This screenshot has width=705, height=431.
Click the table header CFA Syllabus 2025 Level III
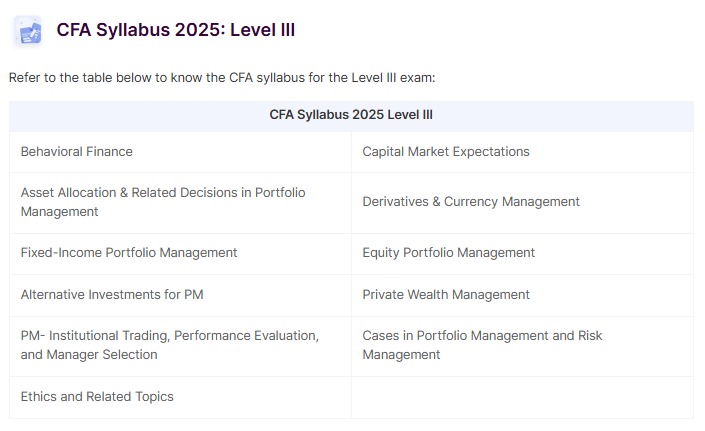tap(351, 115)
